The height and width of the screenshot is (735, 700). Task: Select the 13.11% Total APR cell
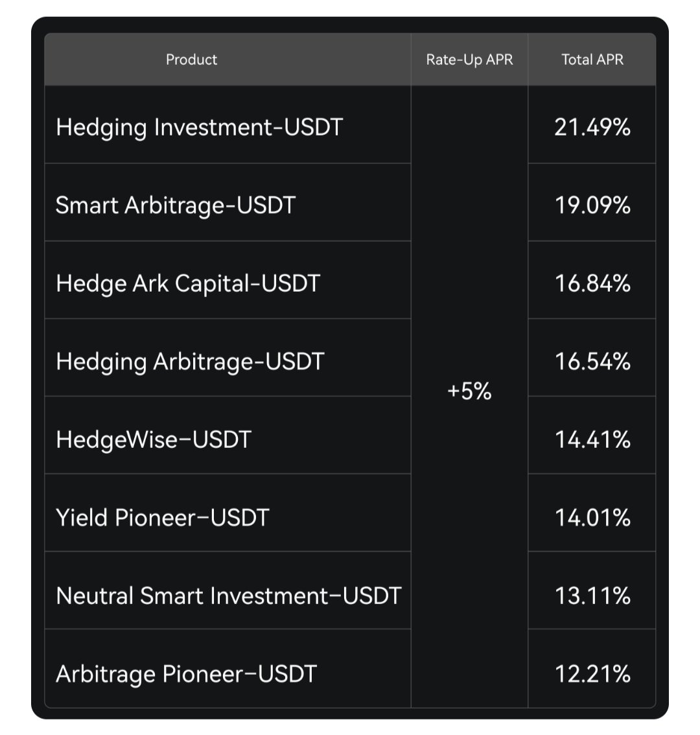click(592, 596)
